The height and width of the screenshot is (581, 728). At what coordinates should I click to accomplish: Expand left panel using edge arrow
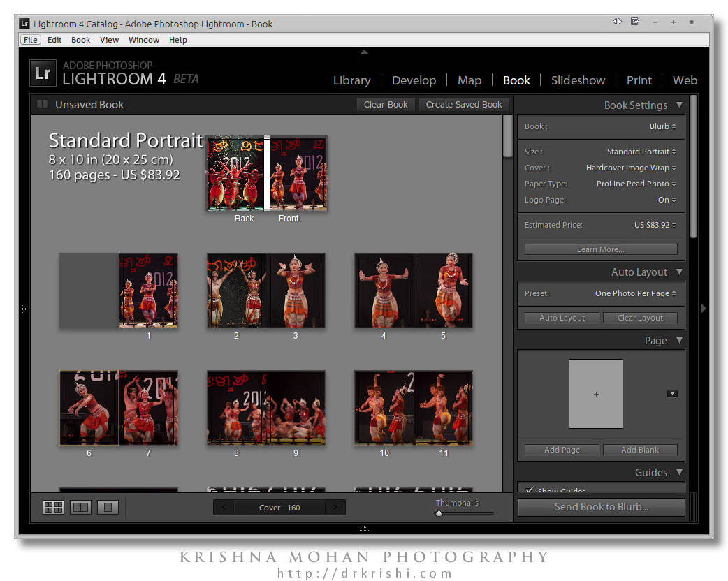coord(24,308)
